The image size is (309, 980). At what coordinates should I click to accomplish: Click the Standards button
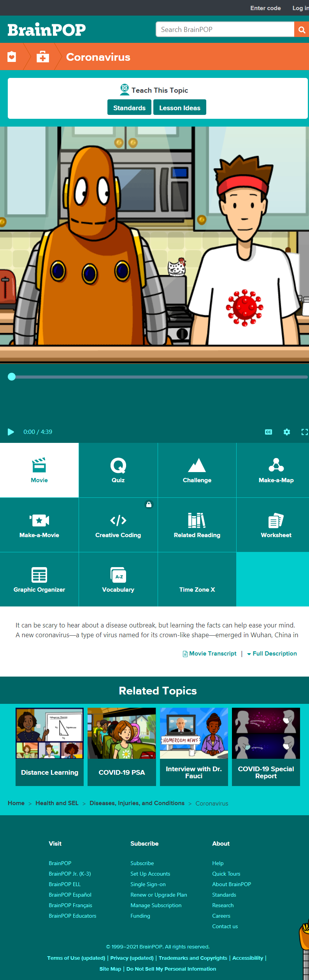point(129,108)
